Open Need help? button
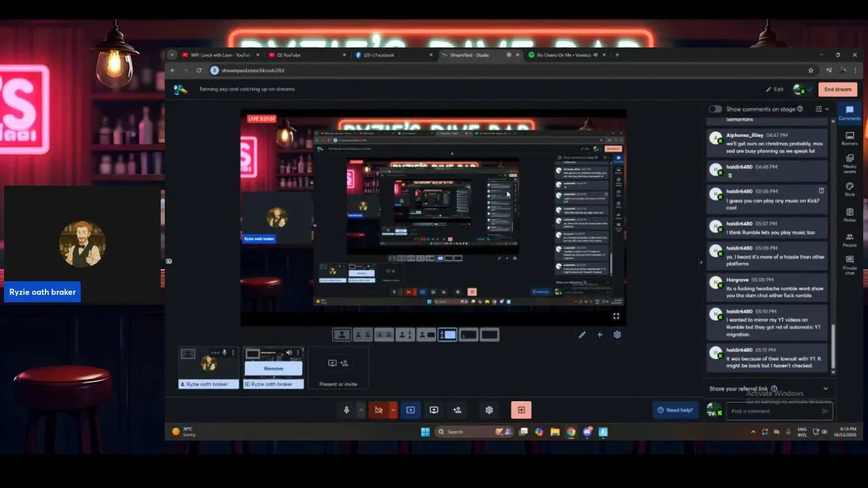 tap(675, 410)
